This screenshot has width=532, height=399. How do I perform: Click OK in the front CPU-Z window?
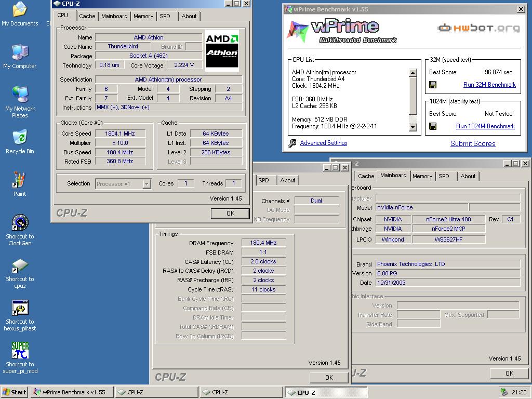click(230, 214)
